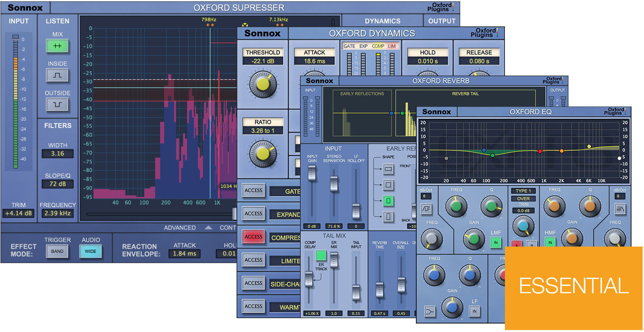
Task: Click the grey low-cut node on EQ graph
Action: (446, 158)
